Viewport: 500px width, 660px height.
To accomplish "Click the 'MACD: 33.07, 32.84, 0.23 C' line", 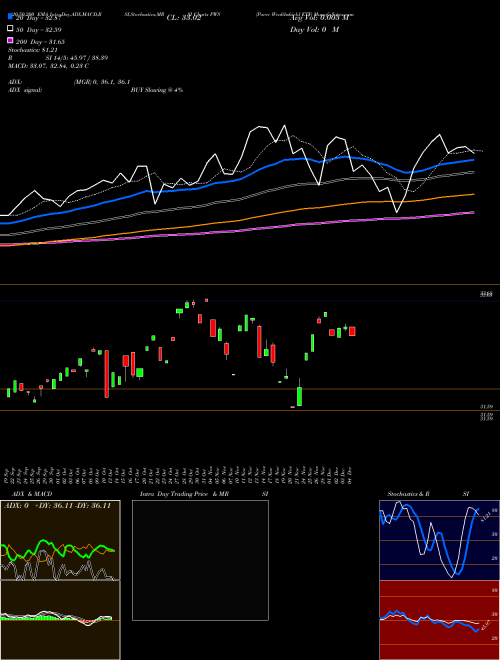I will [48, 66].
